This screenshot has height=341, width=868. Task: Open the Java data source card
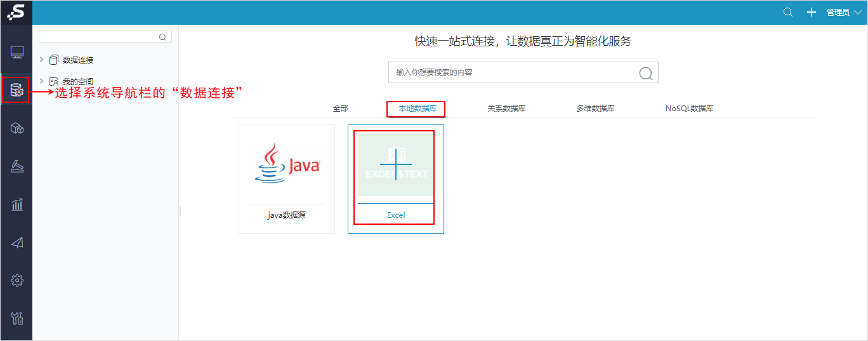click(x=287, y=179)
